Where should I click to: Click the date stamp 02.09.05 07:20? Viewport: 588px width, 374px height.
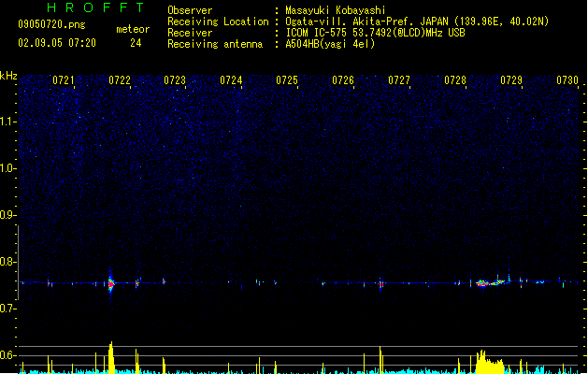(57, 43)
